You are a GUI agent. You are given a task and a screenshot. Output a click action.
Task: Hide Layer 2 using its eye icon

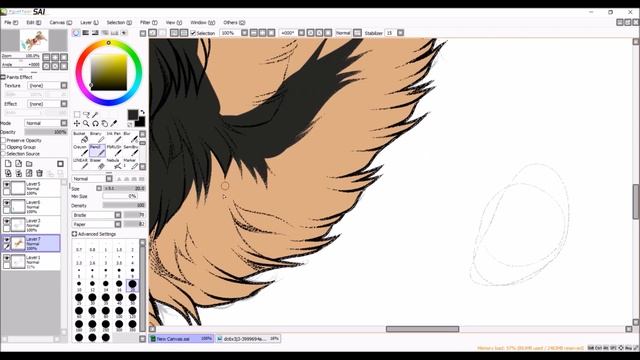click(7, 221)
